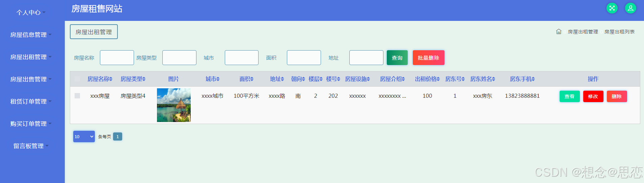The image size is (644, 183).
Task: Sort by 房东姓名 column arrows
Action: coord(493,79)
